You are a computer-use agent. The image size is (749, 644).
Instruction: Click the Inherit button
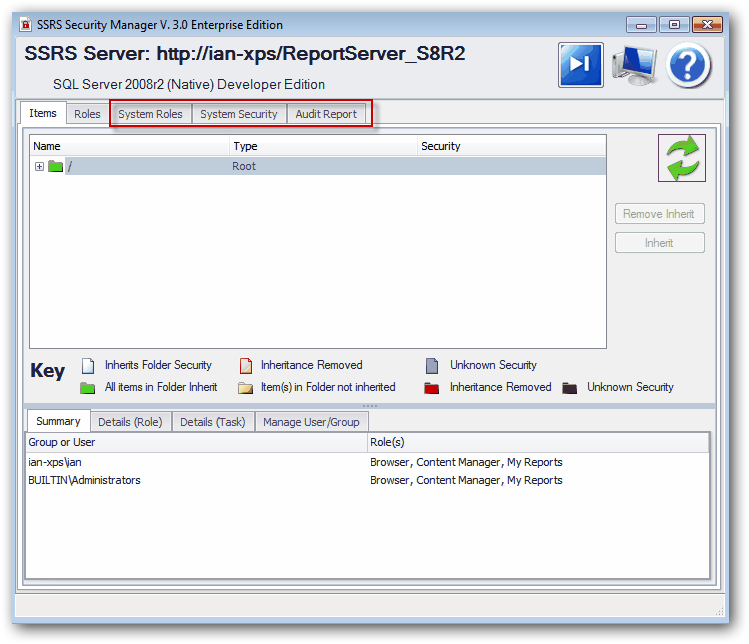(x=659, y=243)
